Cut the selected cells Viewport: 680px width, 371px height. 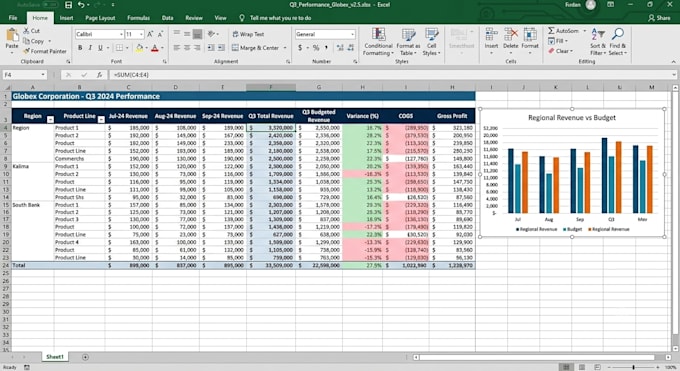(x=32, y=31)
